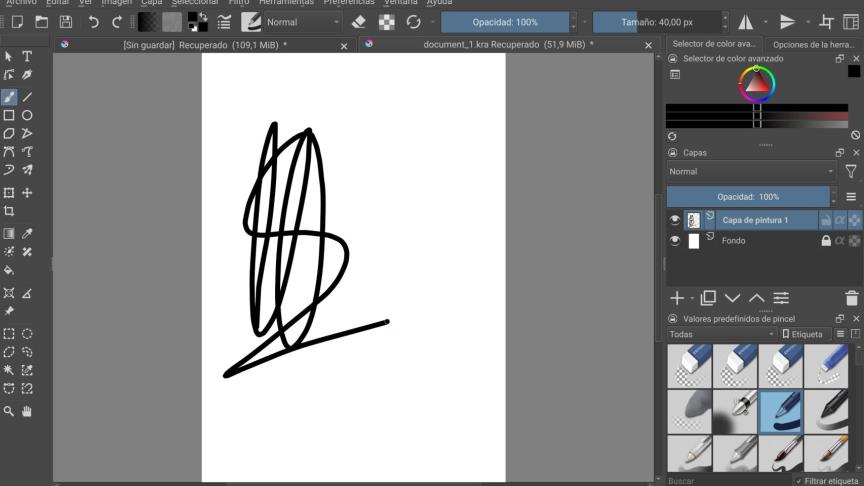Select the Gradient tool
Screen dimensions: 864x486
9,234
